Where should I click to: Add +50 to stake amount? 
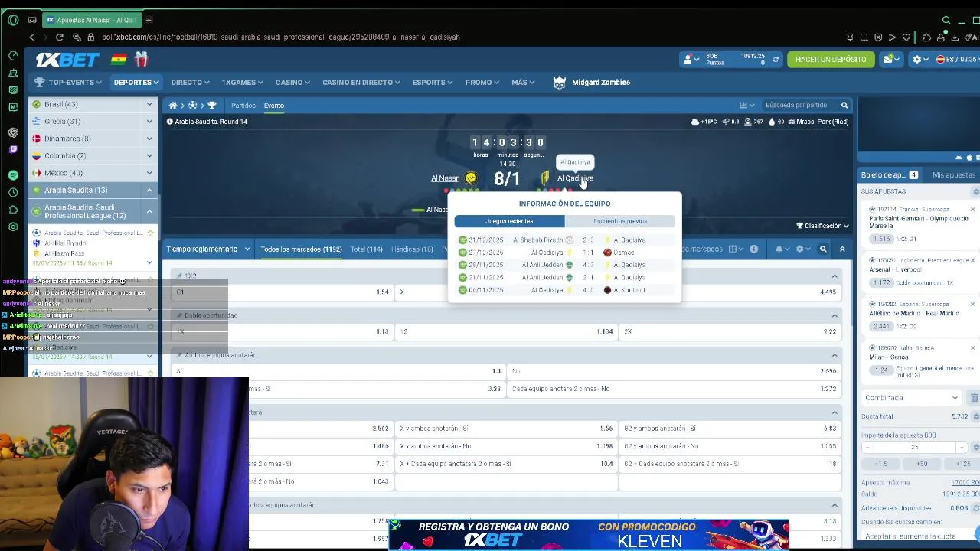[922, 464]
